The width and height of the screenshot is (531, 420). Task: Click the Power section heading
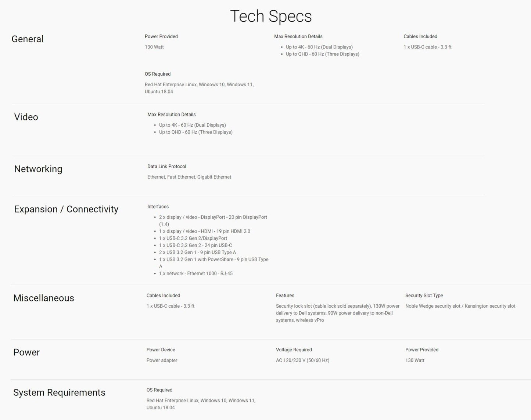[x=26, y=352]
